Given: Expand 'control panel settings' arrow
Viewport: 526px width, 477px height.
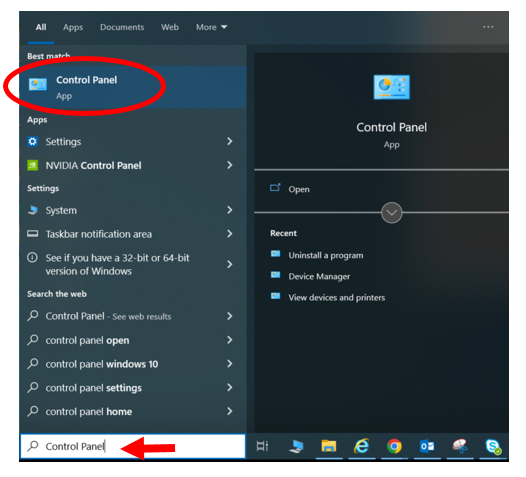Looking at the screenshot, I should tap(230, 387).
